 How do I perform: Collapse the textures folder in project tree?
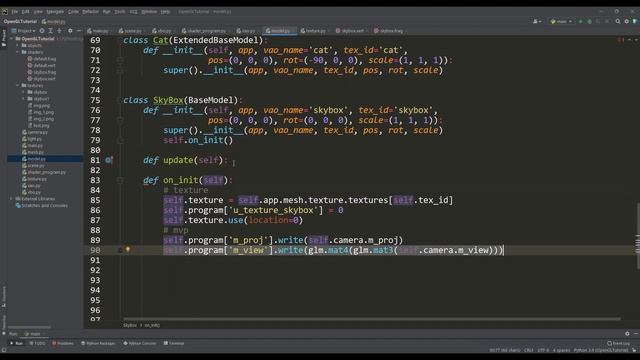coord(18,85)
